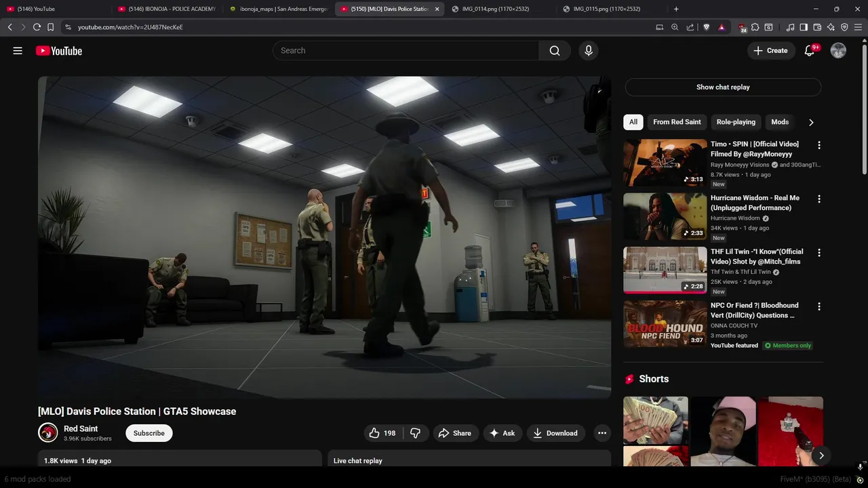This screenshot has width=868, height=488.
Task: Reload the page in the browser
Action: point(37,27)
